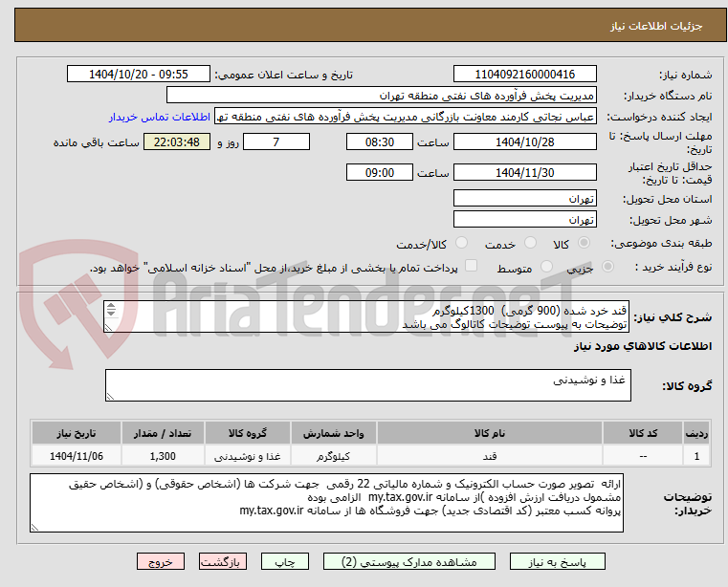Click the announcement date field 1404/10/20 - 09:55
This screenshot has height=587, width=728.
pyautogui.click(x=139, y=75)
